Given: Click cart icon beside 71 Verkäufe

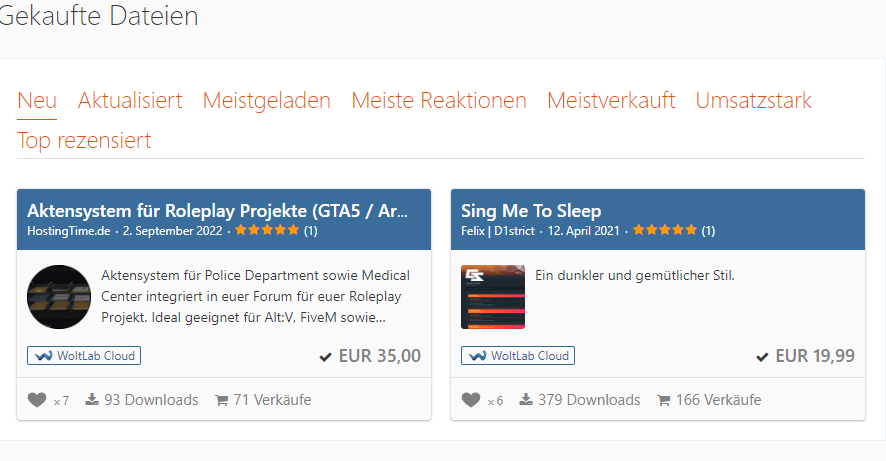Looking at the screenshot, I should [221, 400].
